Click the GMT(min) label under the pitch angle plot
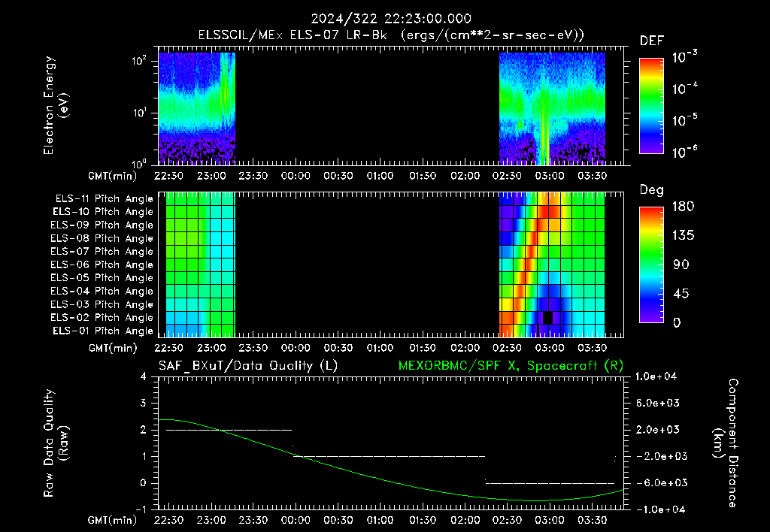This screenshot has width=770, height=532. (x=113, y=348)
